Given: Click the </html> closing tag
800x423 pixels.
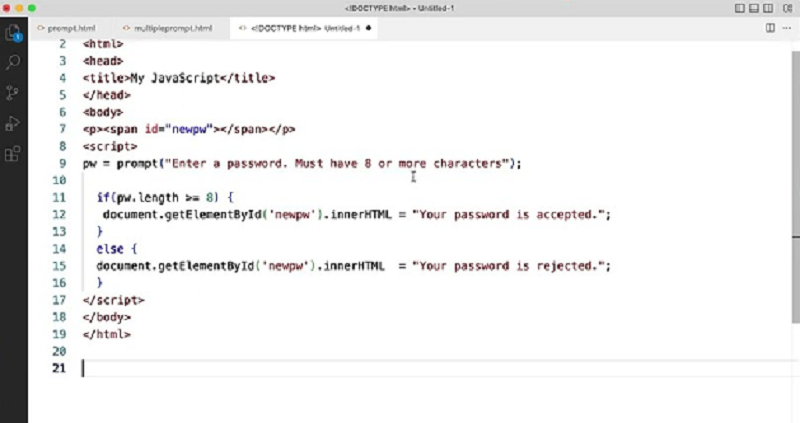Looking at the screenshot, I should (107, 334).
